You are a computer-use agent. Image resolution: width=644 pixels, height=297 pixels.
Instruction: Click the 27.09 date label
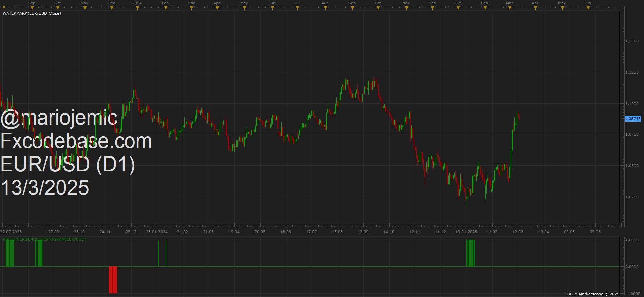pos(54,232)
